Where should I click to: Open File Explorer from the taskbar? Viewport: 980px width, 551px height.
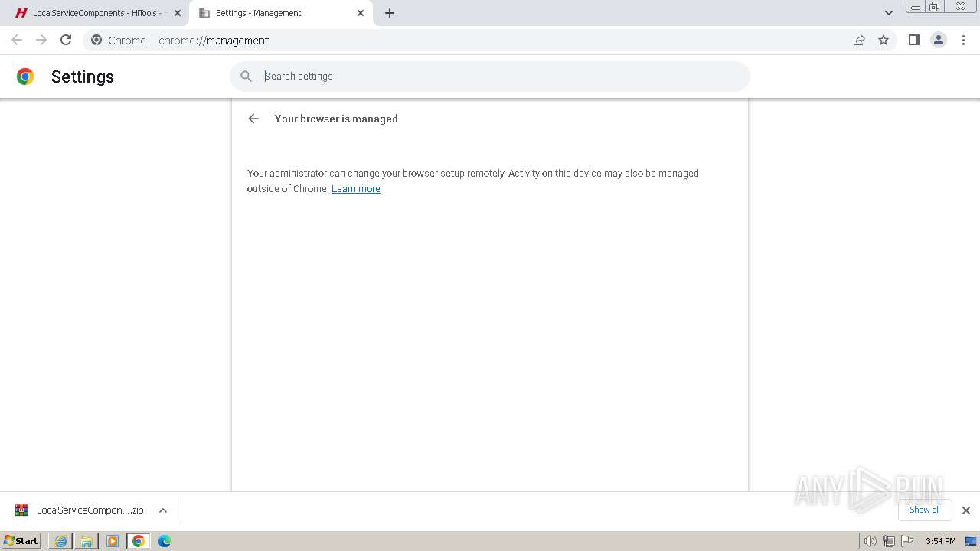coord(87,541)
